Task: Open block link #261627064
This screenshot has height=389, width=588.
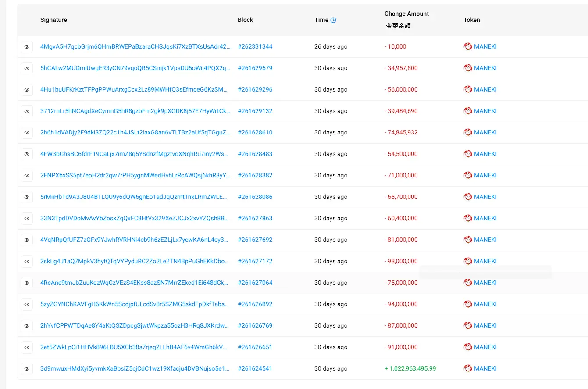Action: [x=255, y=283]
